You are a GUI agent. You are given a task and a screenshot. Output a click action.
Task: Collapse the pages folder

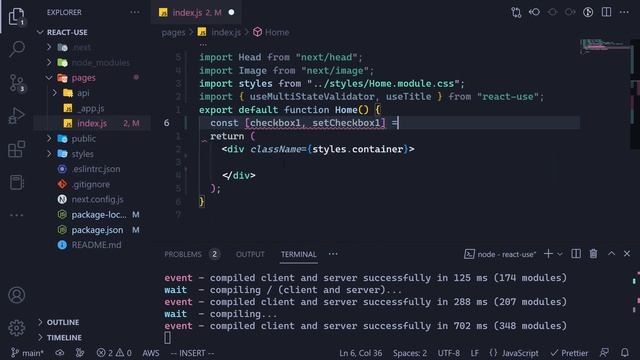coord(49,78)
